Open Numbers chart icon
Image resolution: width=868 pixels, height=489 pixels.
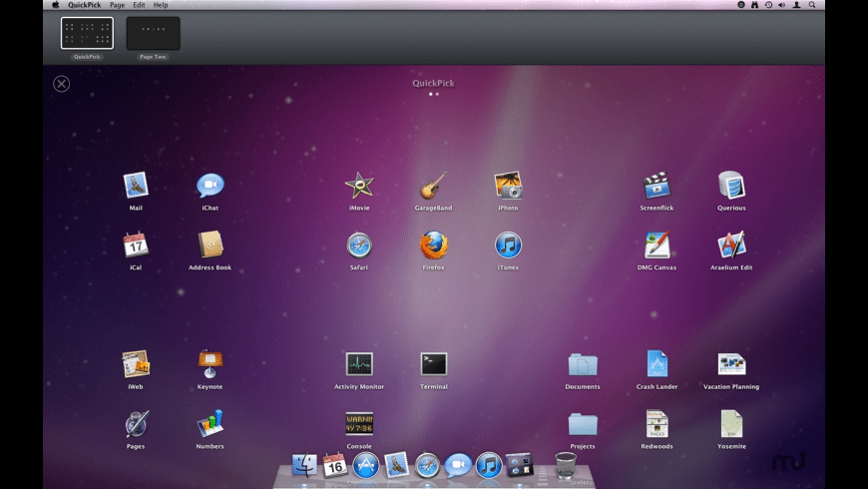pyautogui.click(x=210, y=424)
